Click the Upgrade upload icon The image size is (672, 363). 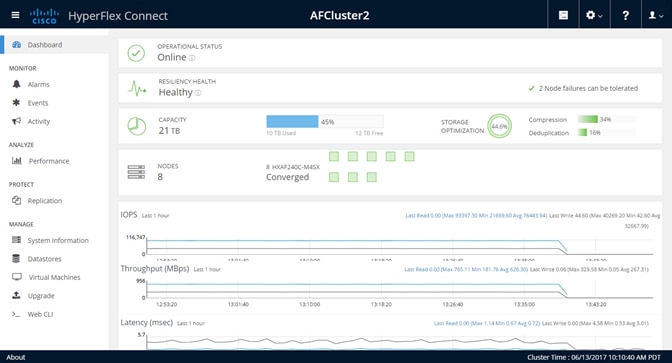click(x=16, y=295)
